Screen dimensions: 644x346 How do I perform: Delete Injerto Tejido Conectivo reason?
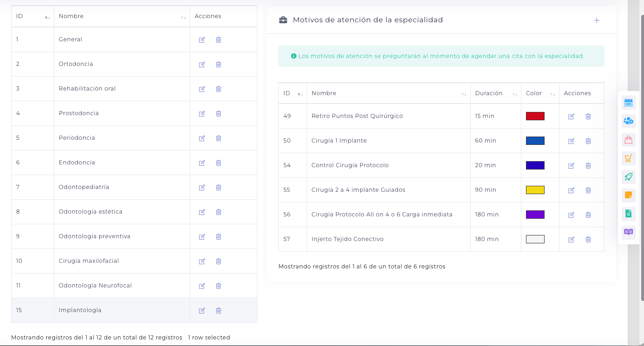pyautogui.click(x=588, y=240)
